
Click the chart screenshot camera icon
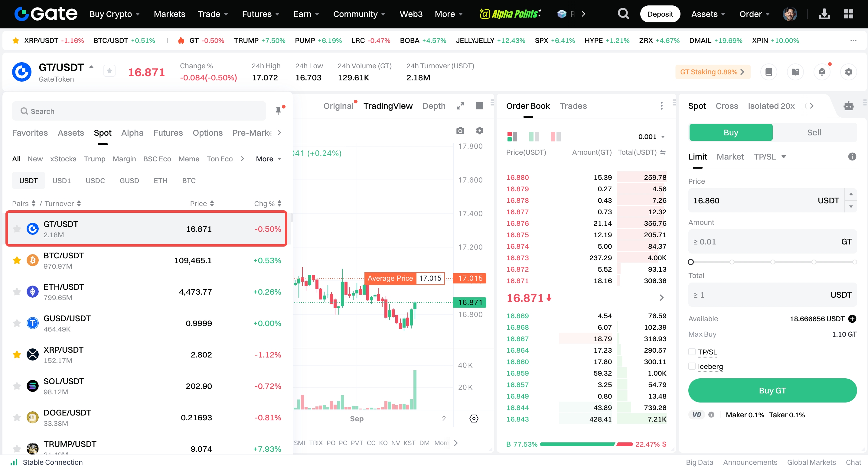[460, 131]
